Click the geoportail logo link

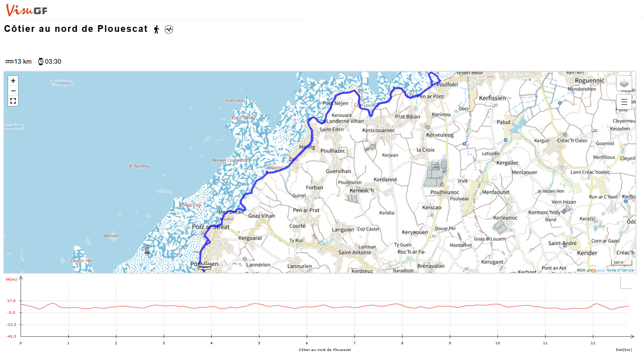pos(596,270)
